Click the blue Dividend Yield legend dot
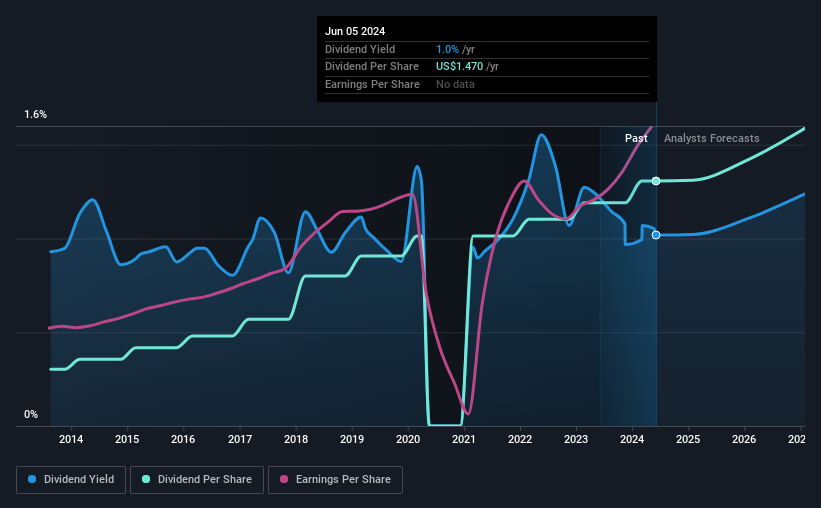 (x=32, y=479)
